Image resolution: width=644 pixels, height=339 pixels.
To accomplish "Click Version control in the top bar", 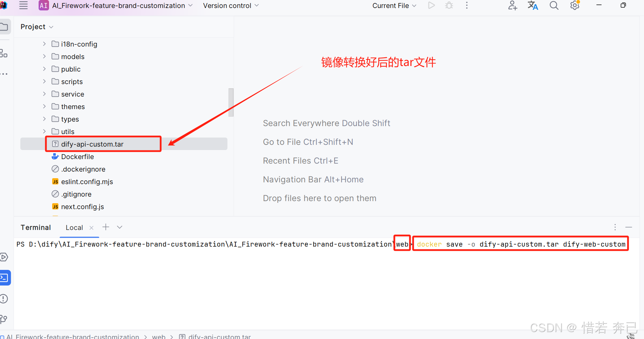I will [227, 6].
